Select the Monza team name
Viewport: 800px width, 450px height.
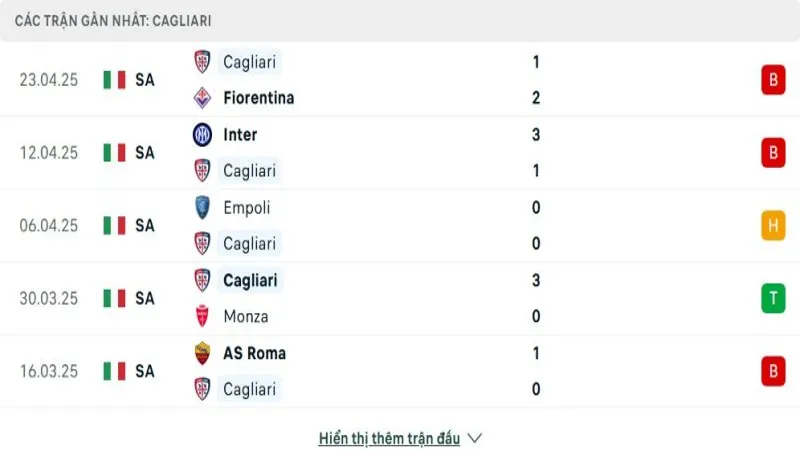click(246, 316)
